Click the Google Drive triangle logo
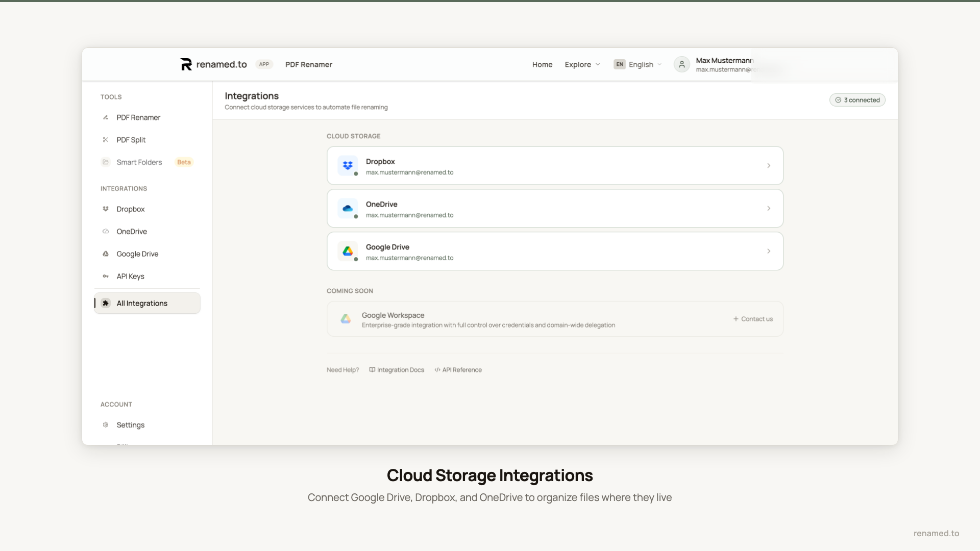 tap(348, 251)
